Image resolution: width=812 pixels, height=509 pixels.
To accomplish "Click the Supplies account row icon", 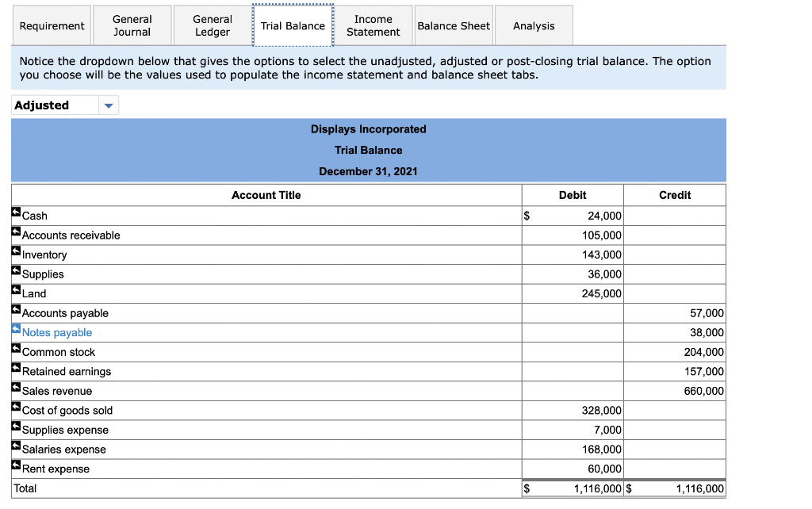I will click(14, 270).
